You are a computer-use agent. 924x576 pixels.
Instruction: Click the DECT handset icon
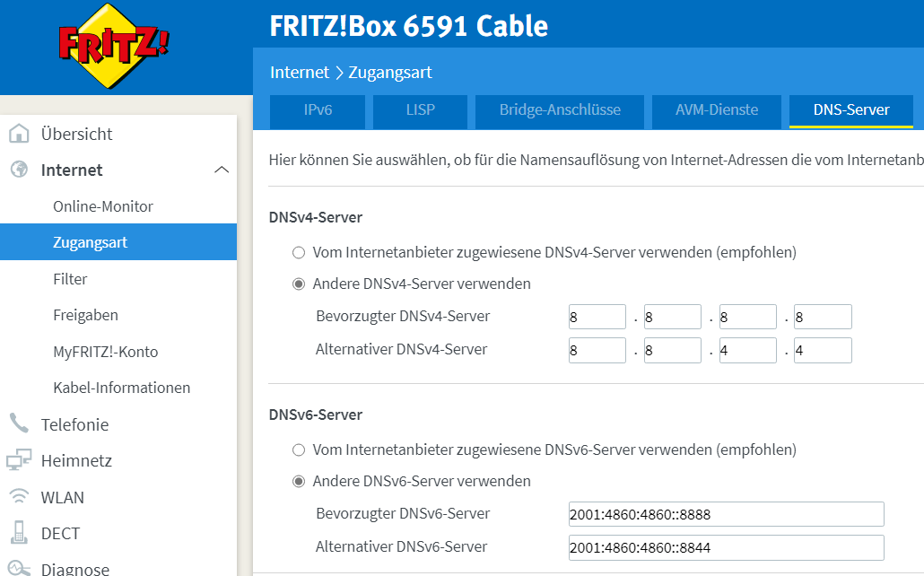(x=19, y=532)
